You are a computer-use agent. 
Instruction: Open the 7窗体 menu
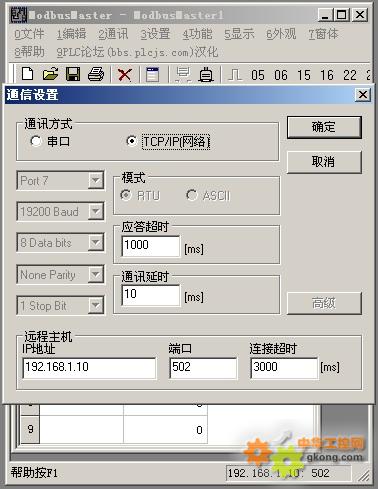pos(323,34)
